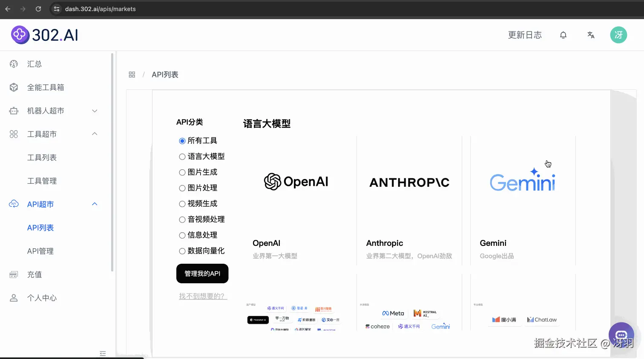Open the notification bell
644x359 pixels.
(x=563, y=35)
